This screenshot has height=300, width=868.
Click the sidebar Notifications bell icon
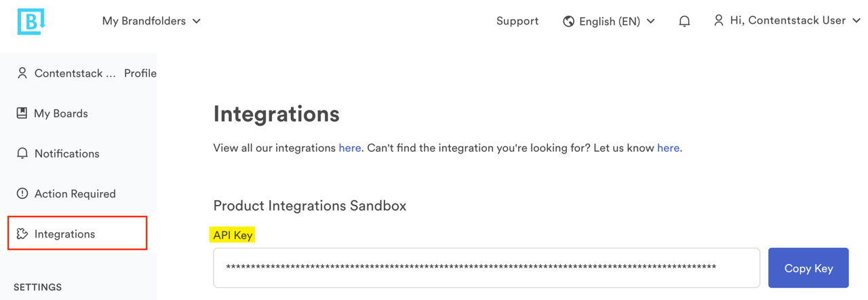[22, 153]
